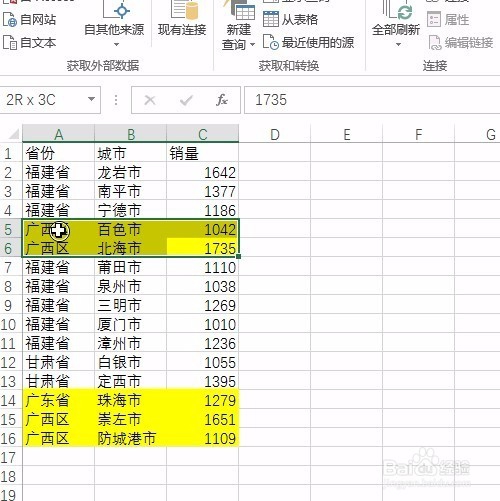The width and height of the screenshot is (500, 501).
Task: Click cell containing 白银市
Action: (x=131, y=362)
